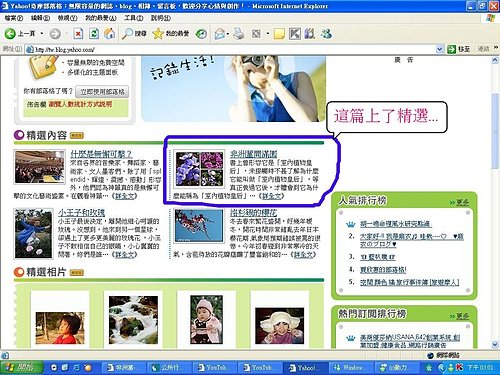Viewport: 500px width, 375px height.
Task: Open the 小王子和玫瑰 article title link
Action: click(82, 213)
